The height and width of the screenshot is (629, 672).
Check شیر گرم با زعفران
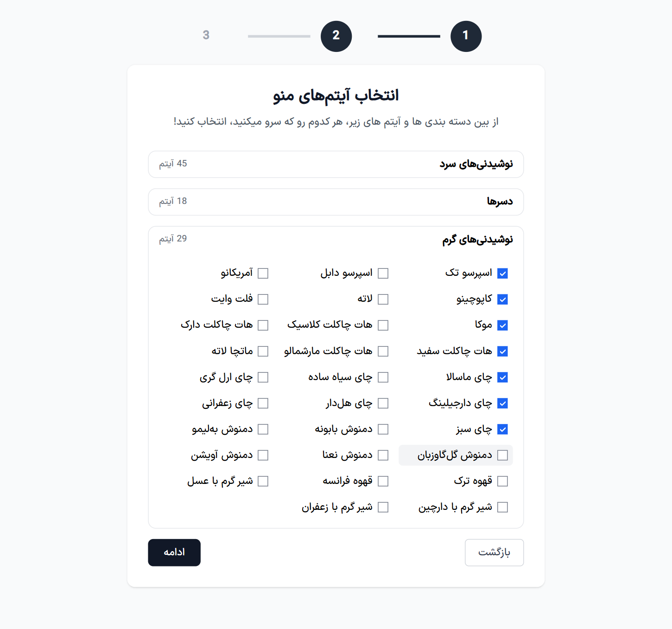point(383,507)
